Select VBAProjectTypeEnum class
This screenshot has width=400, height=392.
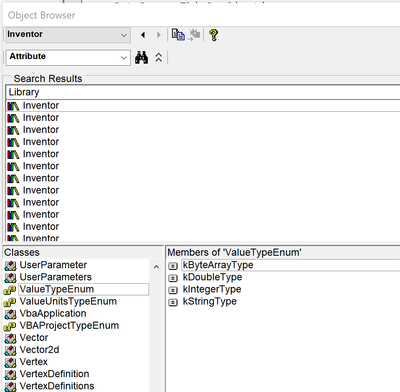(x=69, y=325)
